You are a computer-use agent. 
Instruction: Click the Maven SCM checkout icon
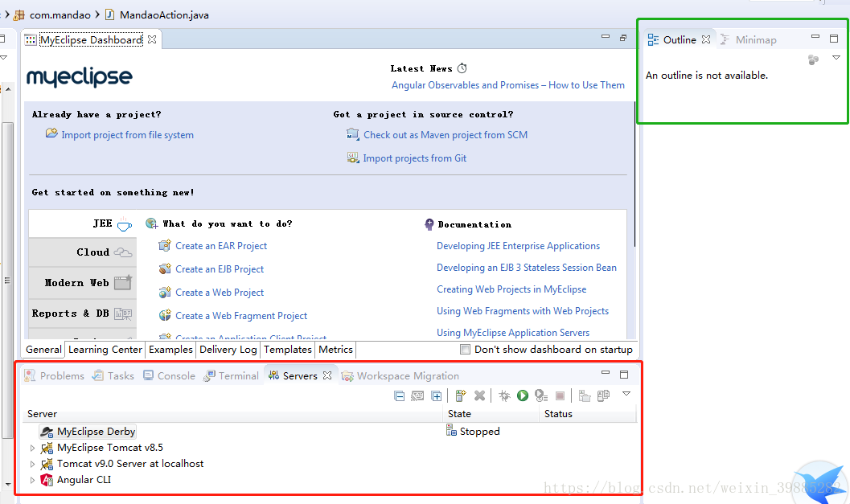(x=353, y=134)
